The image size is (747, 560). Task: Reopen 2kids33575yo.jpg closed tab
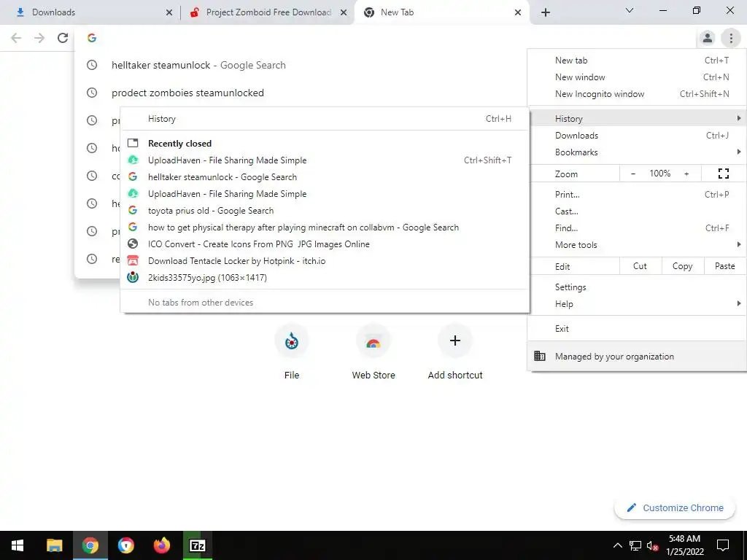click(x=325, y=278)
